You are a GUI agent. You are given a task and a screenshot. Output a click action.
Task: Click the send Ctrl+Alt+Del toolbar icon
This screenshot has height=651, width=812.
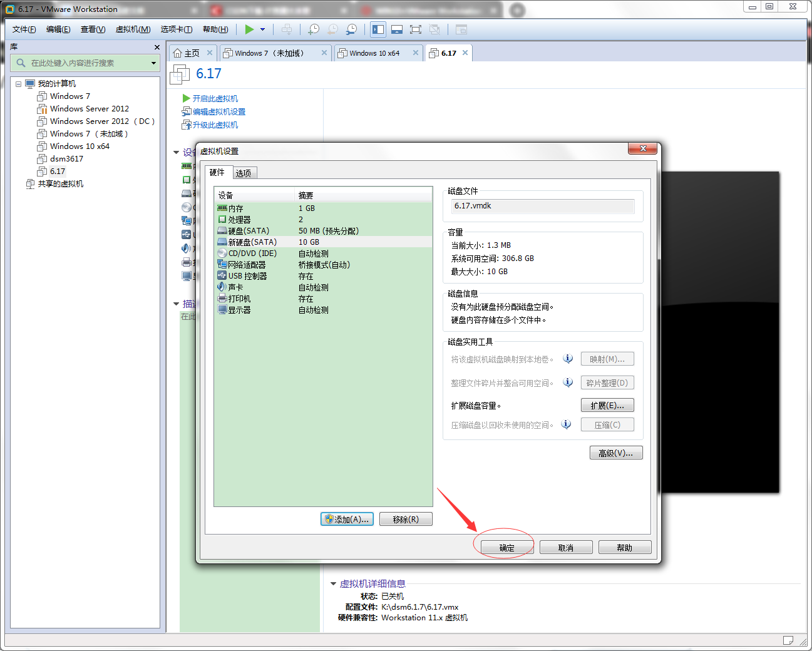coord(287,29)
